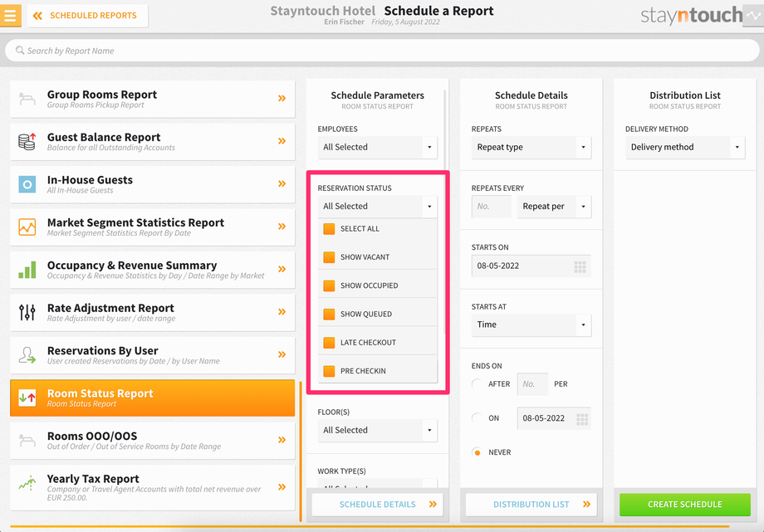Click the orange report list scrollbar

tap(301, 451)
